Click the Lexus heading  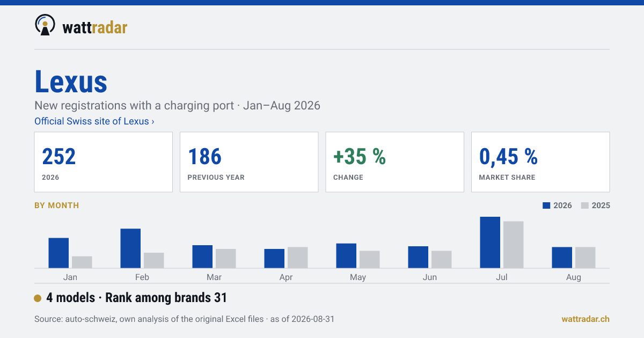71,82
